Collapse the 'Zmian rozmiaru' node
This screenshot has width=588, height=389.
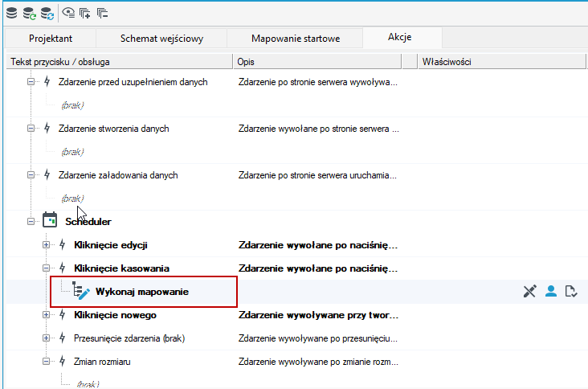46,362
